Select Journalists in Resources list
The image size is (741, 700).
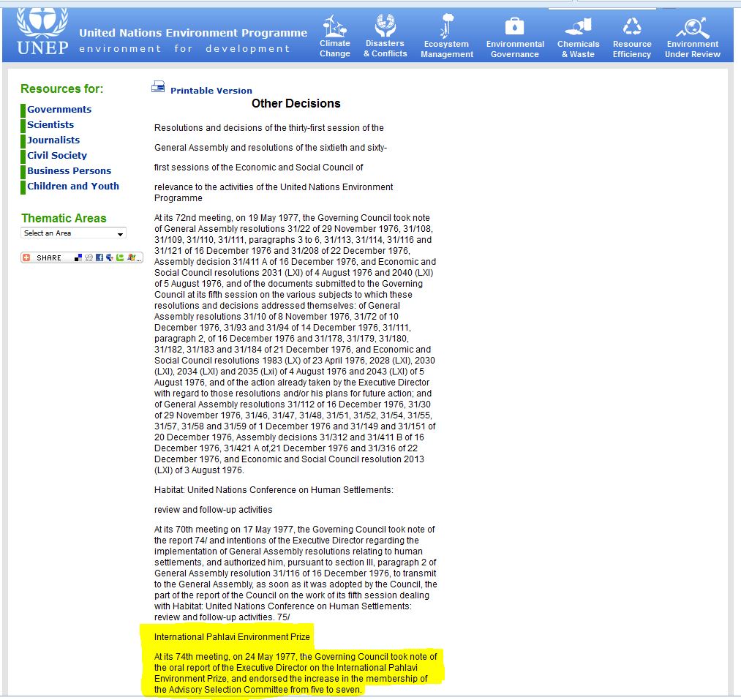[x=53, y=140]
